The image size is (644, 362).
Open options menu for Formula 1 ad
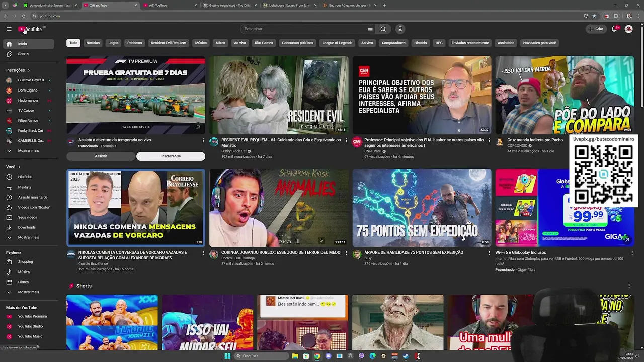click(203, 141)
